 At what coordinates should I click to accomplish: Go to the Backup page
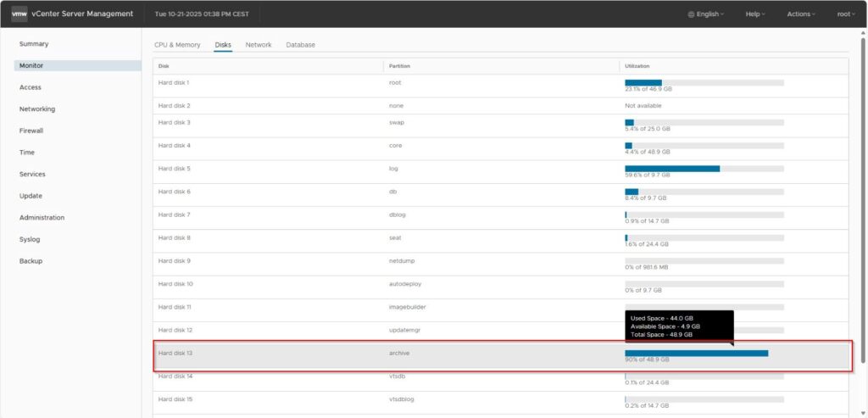point(31,261)
